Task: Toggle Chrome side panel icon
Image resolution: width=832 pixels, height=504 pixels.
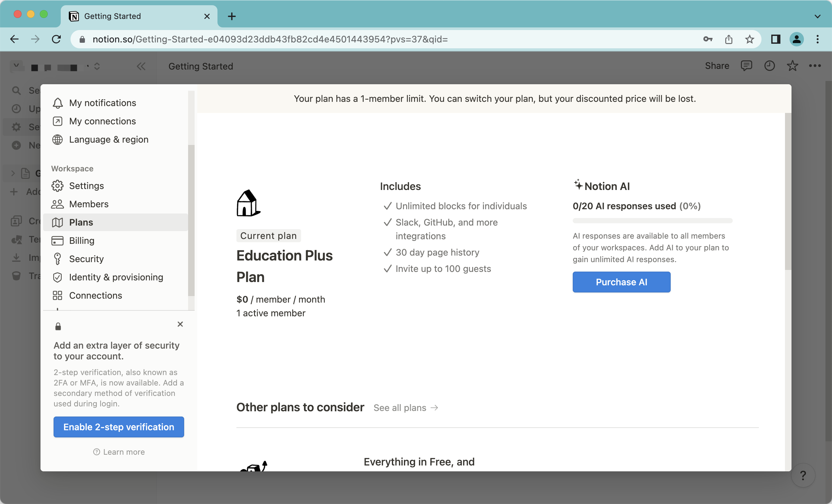Action: click(x=776, y=39)
